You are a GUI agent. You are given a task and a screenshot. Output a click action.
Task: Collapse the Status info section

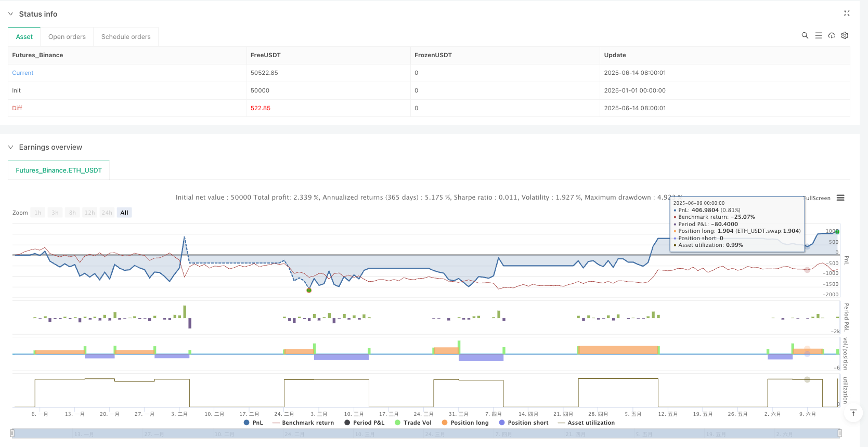(11, 14)
